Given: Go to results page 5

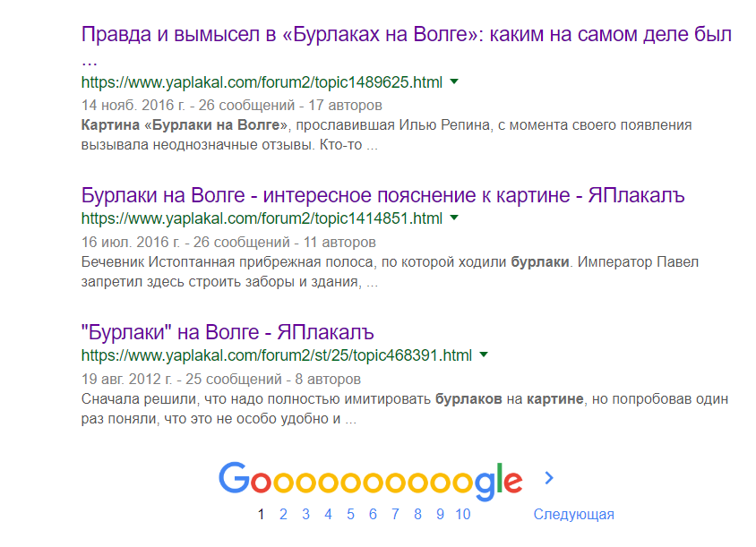Looking at the screenshot, I should pos(350,514).
